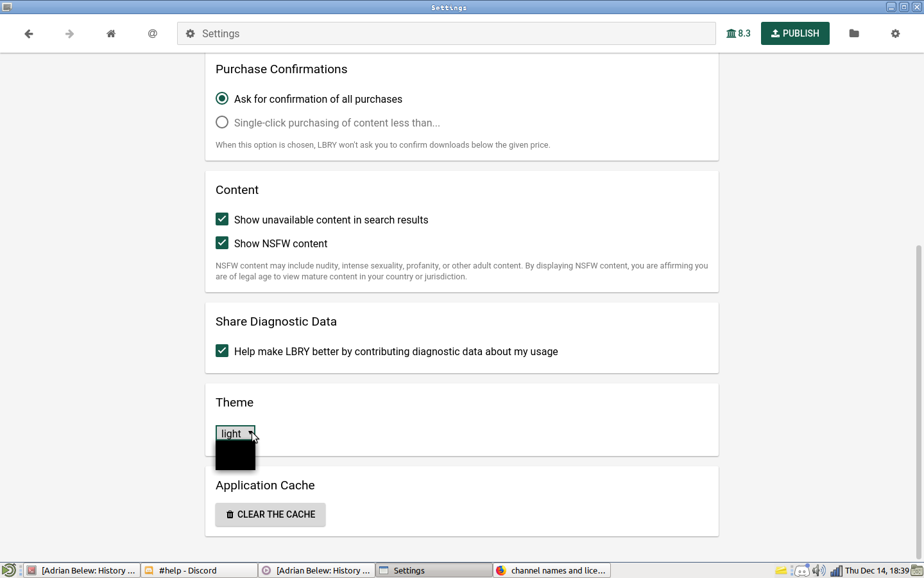Click the Share Diagnostic Data heading

(x=276, y=322)
